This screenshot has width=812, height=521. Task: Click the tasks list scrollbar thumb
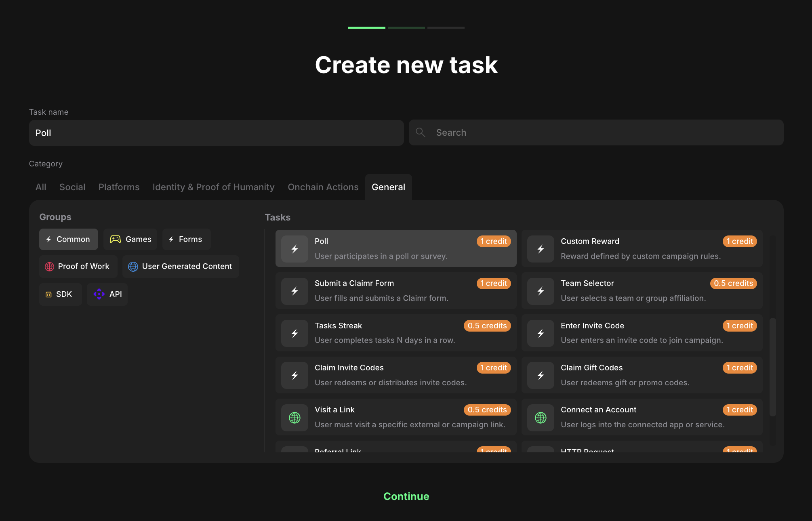click(x=773, y=367)
